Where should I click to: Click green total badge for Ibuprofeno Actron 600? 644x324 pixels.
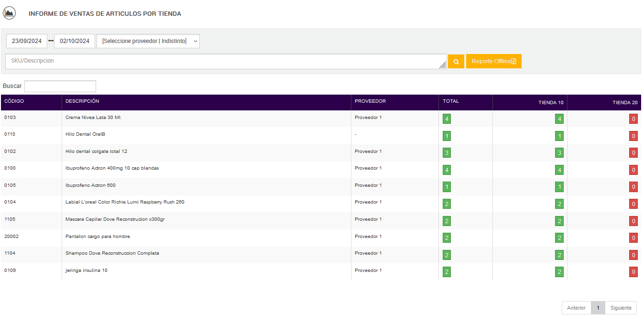click(x=447, y=187)
